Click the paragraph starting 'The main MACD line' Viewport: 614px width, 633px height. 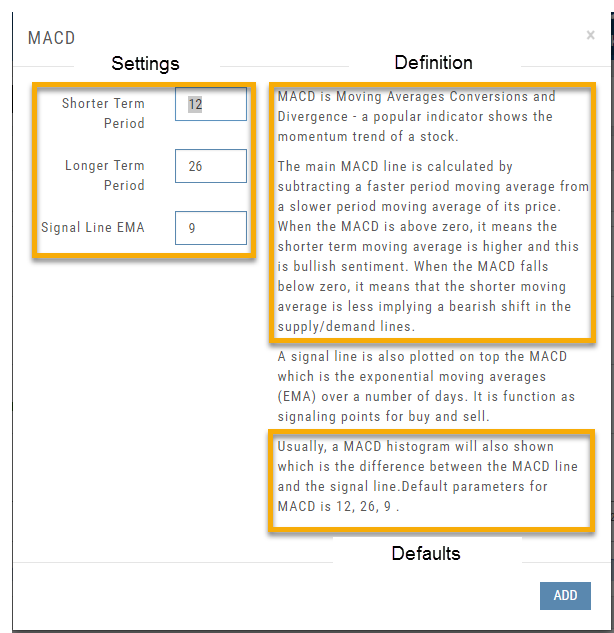(x=433, y=246)
